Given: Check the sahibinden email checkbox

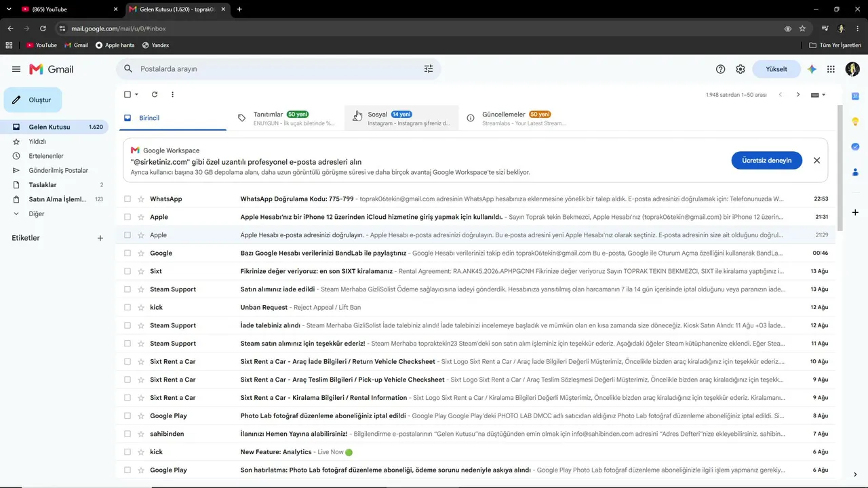Looking at the screenshot, I should point(127,434).
